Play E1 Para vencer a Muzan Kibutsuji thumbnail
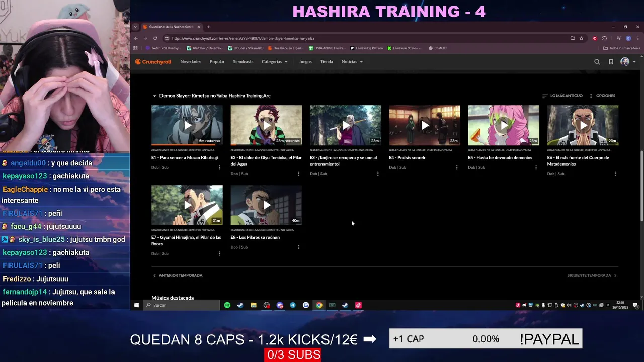This screenshot has width=644, height=362. 187,125
